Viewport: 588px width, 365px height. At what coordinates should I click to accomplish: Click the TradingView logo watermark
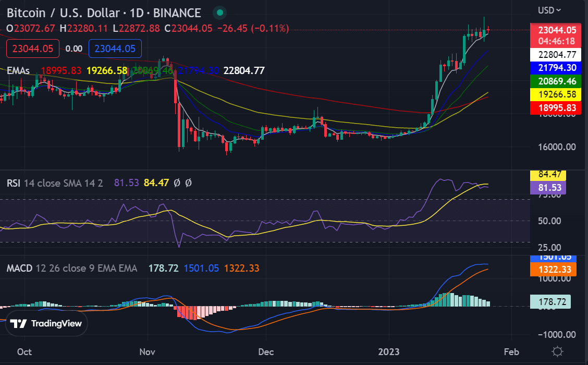(x=46, y=324)
